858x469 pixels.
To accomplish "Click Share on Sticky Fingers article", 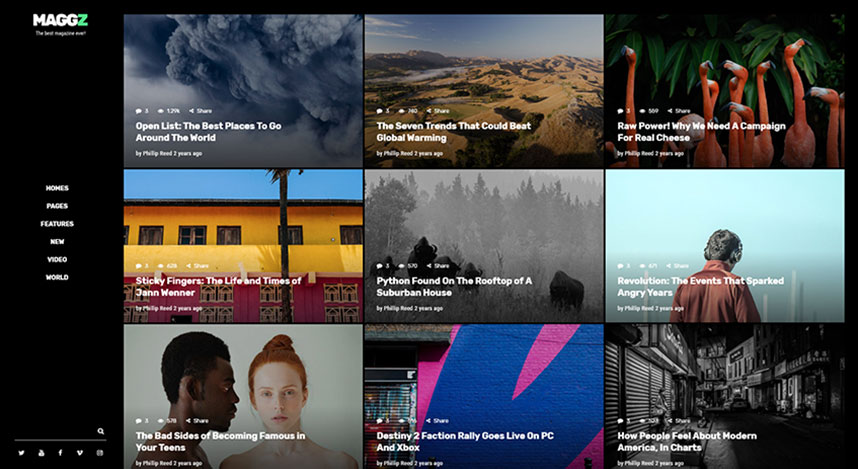I will pos(198,266).
